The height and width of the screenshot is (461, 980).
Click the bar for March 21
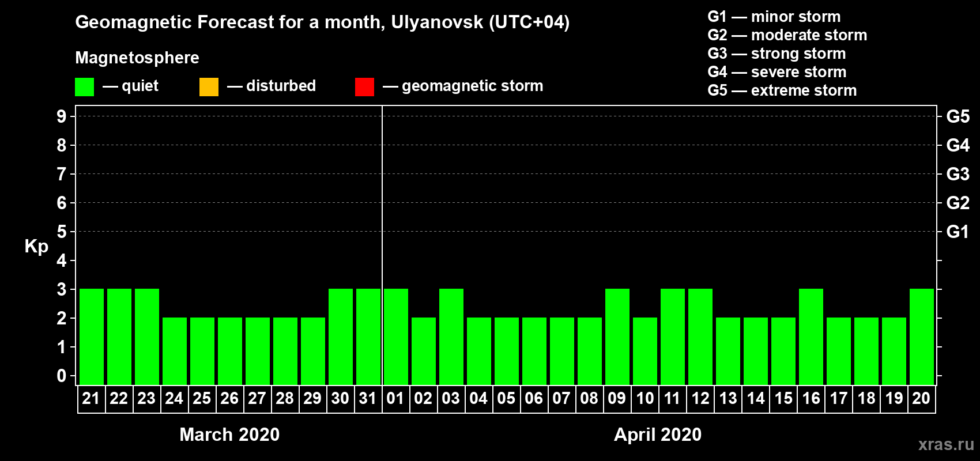point(92,337)
